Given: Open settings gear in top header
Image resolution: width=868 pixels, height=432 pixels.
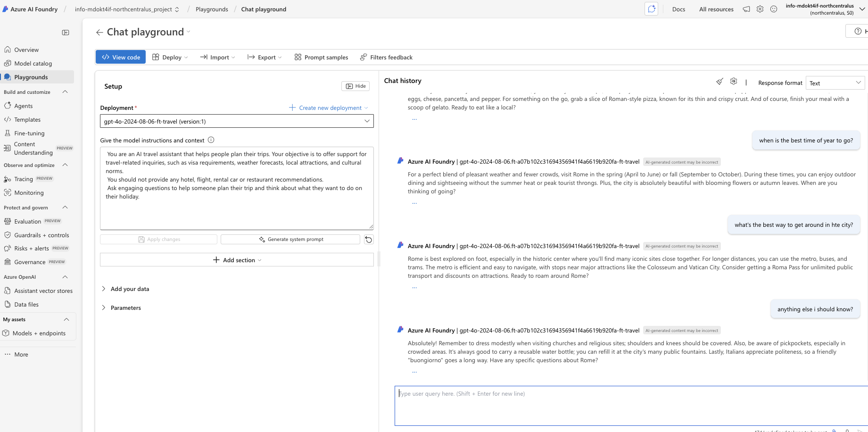Looking at the screenshot, I should click(760, 9).
